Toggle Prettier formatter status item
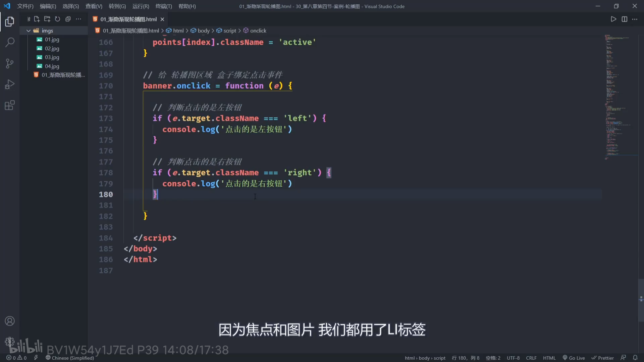This screenshot has width=644, height=362. (x=602, y=358)
